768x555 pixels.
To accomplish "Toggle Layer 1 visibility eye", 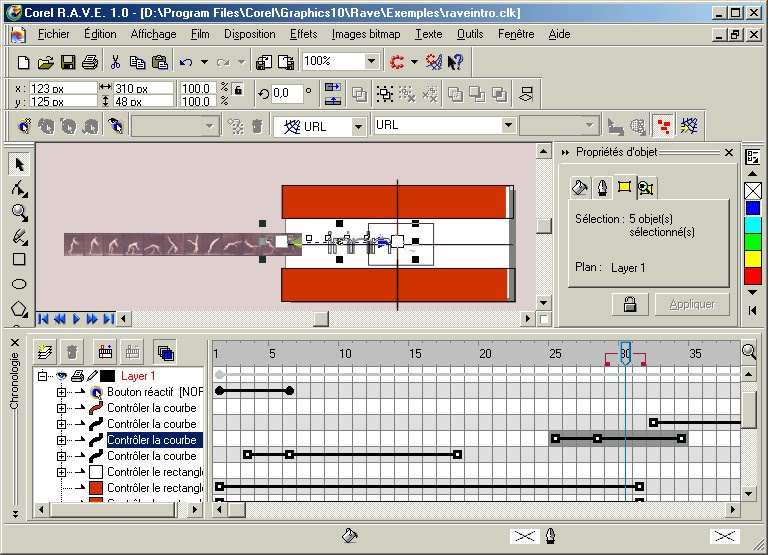I will click(62, 376).
